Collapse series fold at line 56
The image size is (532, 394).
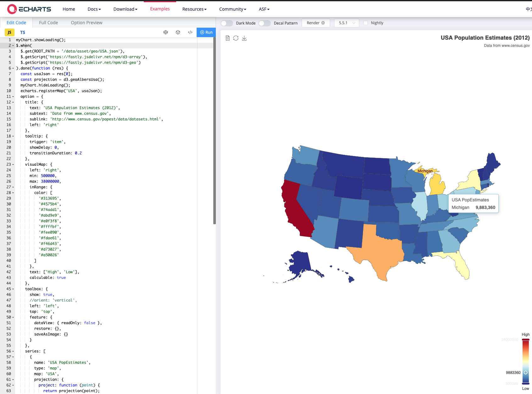[13, 351]
